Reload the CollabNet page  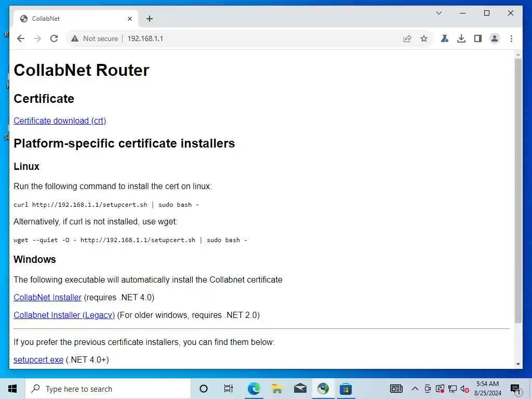54,38
